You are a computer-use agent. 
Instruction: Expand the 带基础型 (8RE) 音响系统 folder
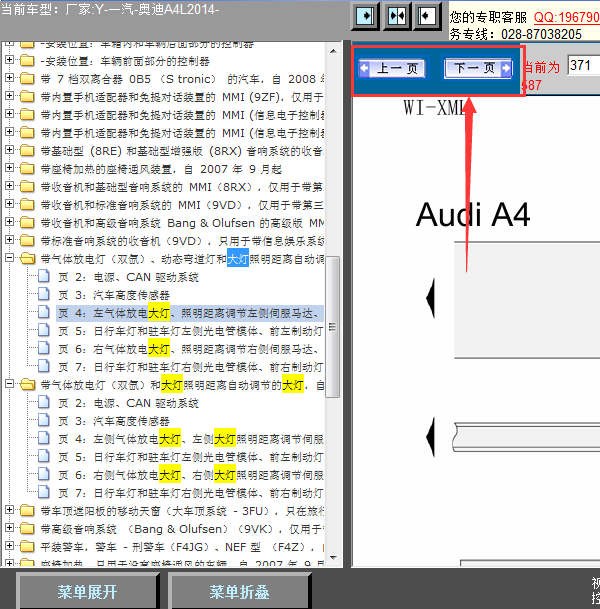9,150
